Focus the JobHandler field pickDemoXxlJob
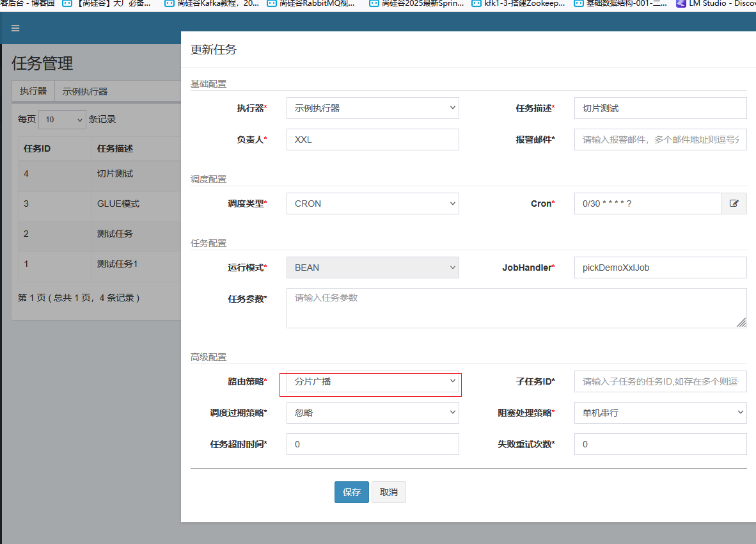This screenshot has width=756, height=544. 661,268
